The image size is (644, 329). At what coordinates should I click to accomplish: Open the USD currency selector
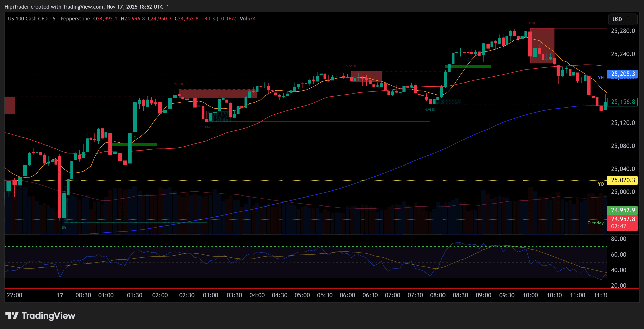tap(622, 19)
